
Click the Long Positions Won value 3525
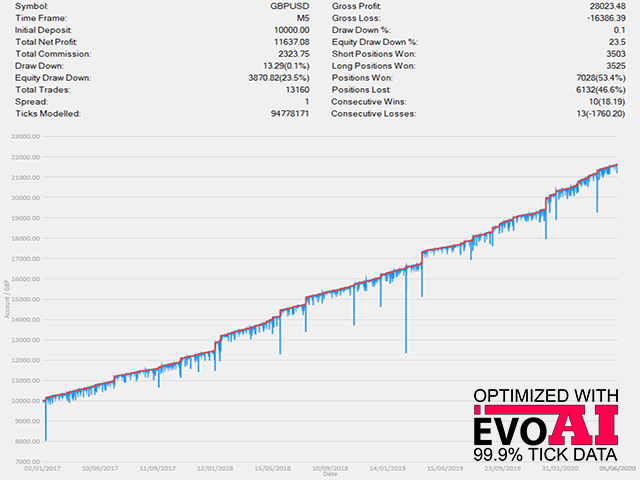(616, 66)
